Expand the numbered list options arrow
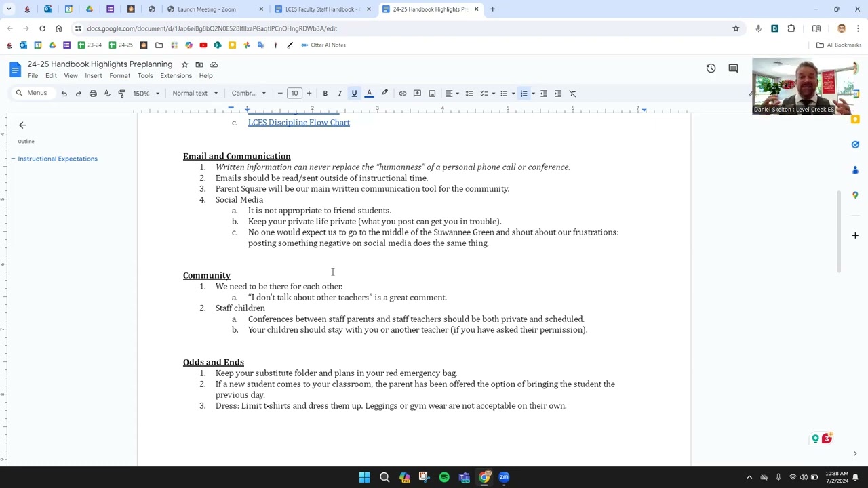The height and width of the screenshot is (488, 868). [x=533, y=94]
